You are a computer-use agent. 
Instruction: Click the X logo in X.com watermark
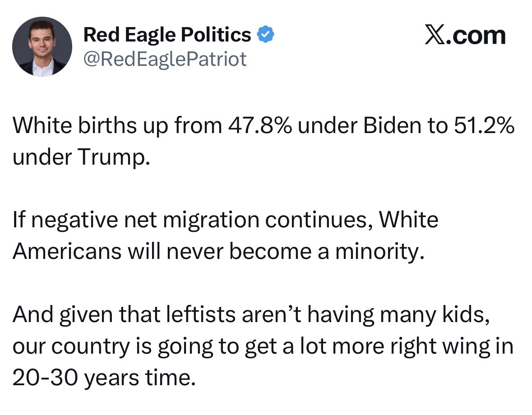point(435,36)
